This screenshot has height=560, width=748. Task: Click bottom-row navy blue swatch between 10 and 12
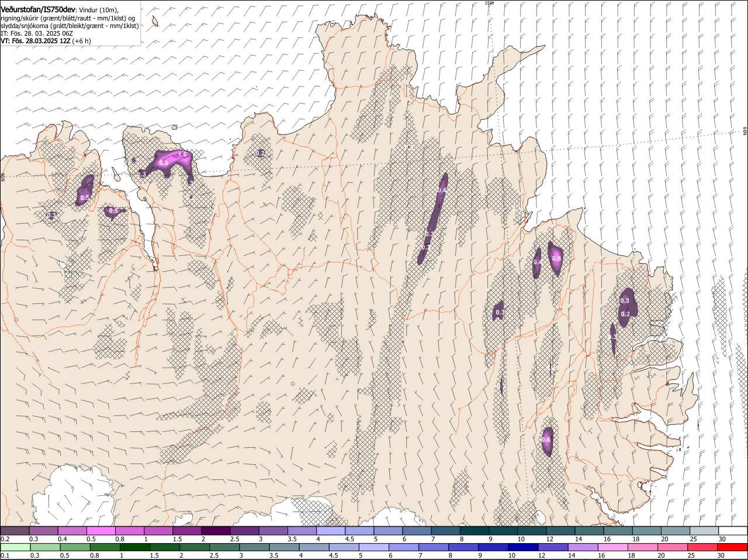pos(523,547)
